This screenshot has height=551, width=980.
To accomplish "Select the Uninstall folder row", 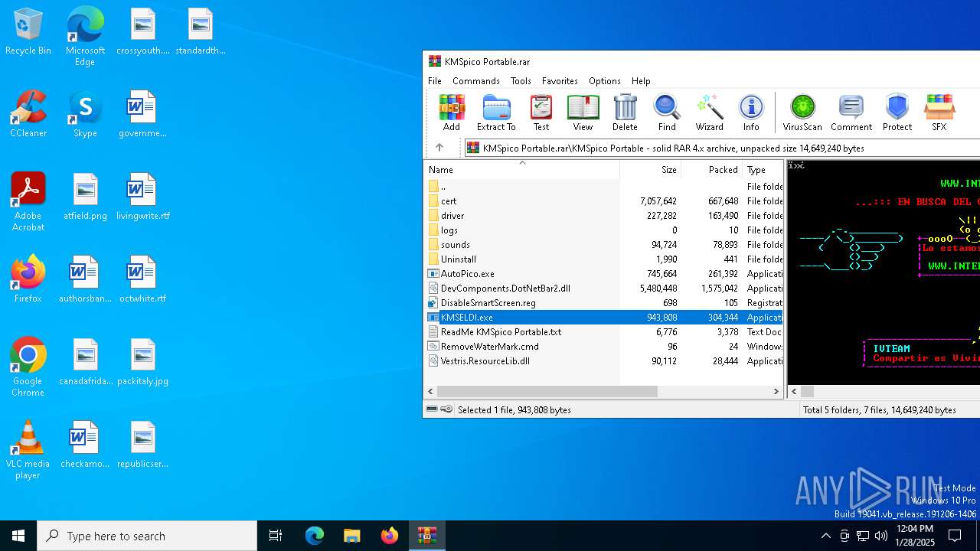I will (x=603, y=259).
